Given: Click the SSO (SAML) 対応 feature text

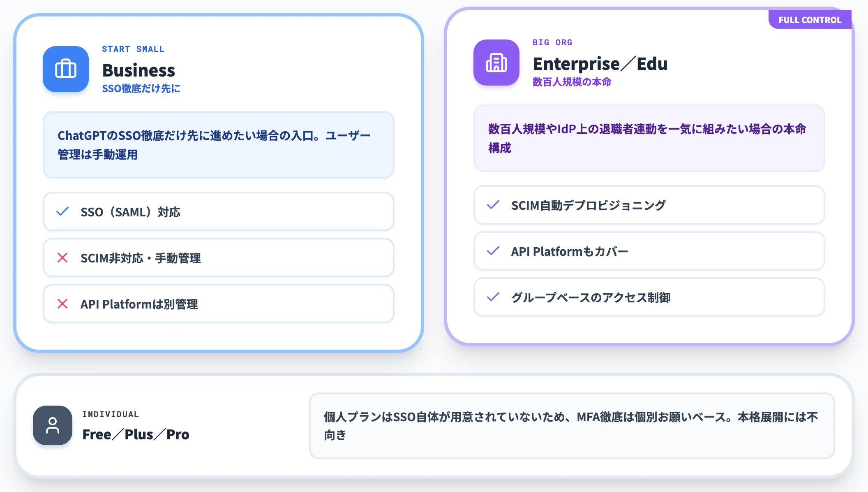Looking at the screenshot, I should (x=130, y=212).
